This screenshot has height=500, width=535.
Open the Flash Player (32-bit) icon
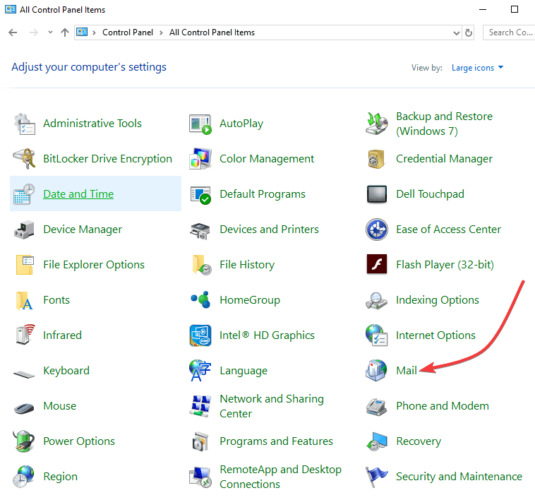click(x=376, y=264)
